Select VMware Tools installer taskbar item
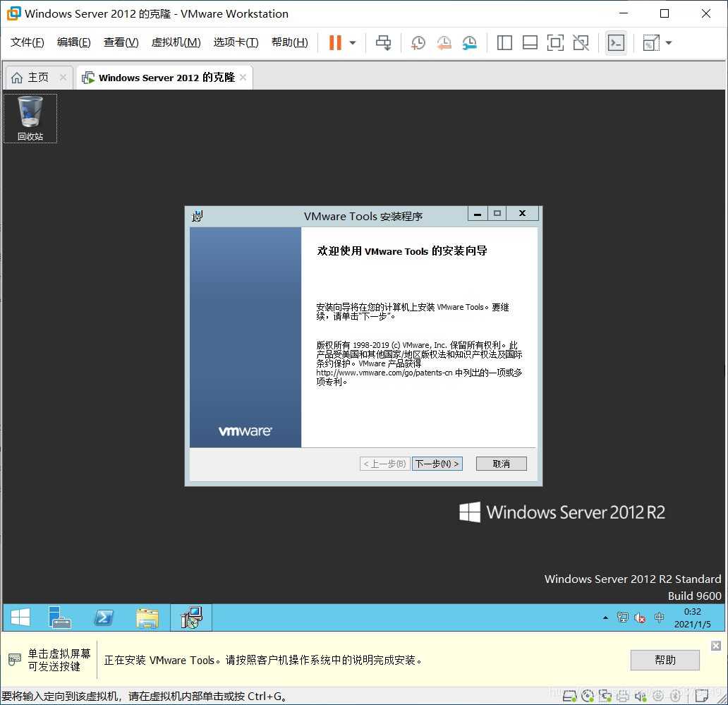The image size is (728, 705). point(191,617)
